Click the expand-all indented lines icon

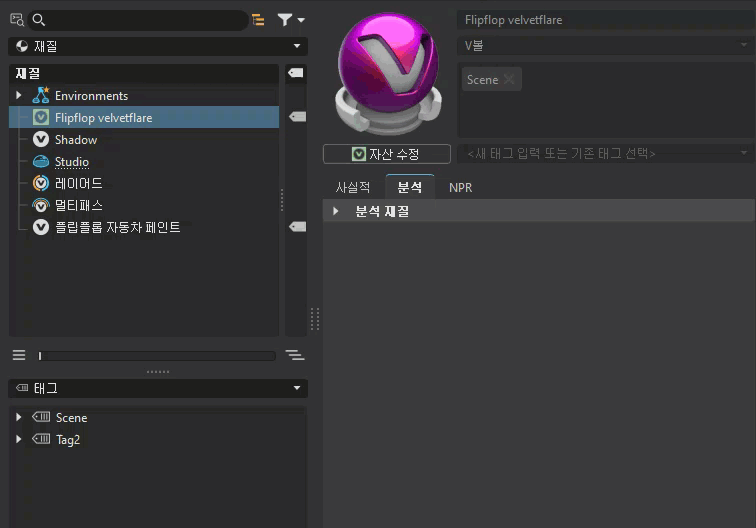click(295, 355)
